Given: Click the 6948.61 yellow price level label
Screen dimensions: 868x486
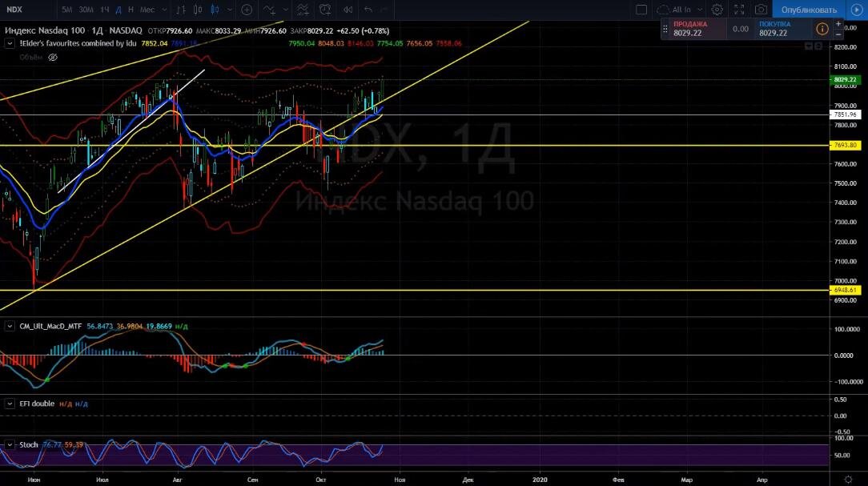Looking at the screenshot, I should coord(846,290).
